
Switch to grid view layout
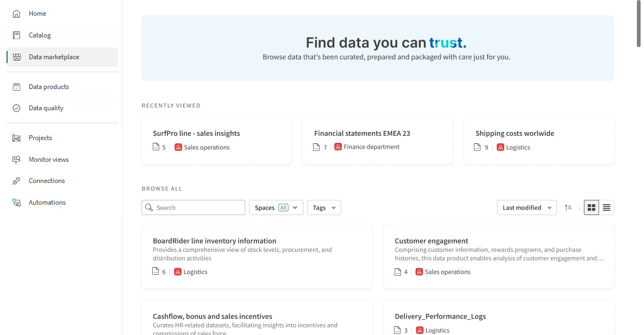[x=591, y=207]
